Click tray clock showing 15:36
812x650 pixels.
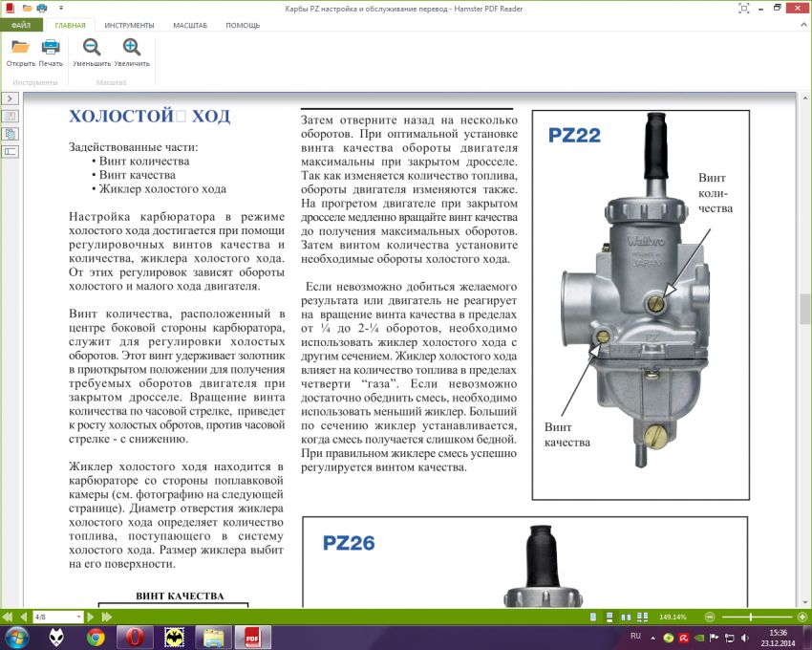tap(778, 638)
